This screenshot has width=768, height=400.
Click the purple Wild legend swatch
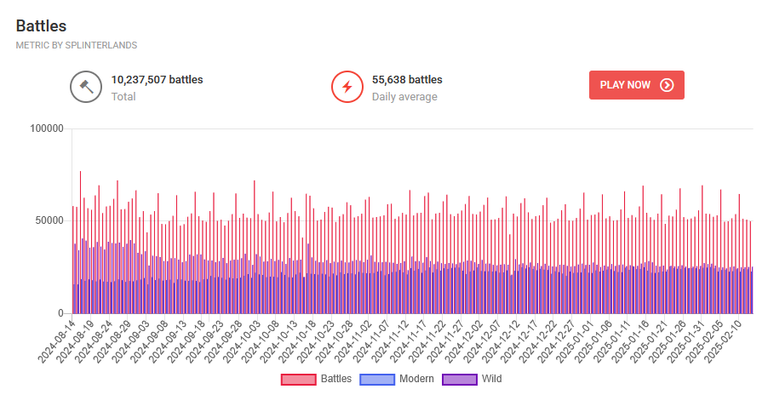[459, 379]
